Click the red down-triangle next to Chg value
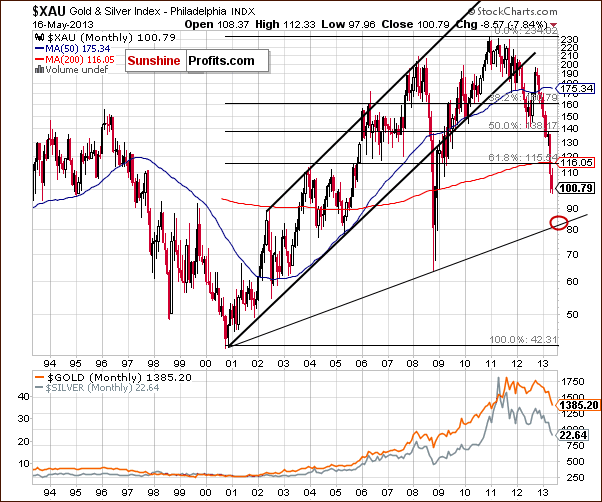Image resolution: width=602 pixels, height=502 pixels. tap(554, 25)
